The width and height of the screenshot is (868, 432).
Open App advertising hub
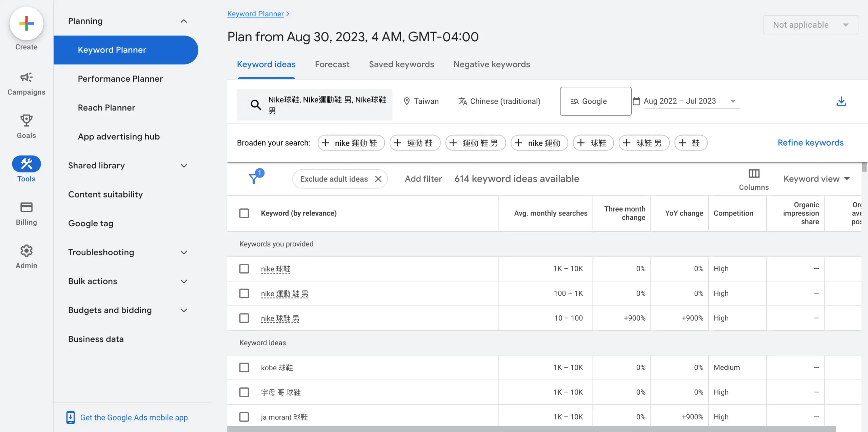coord(119,137)
